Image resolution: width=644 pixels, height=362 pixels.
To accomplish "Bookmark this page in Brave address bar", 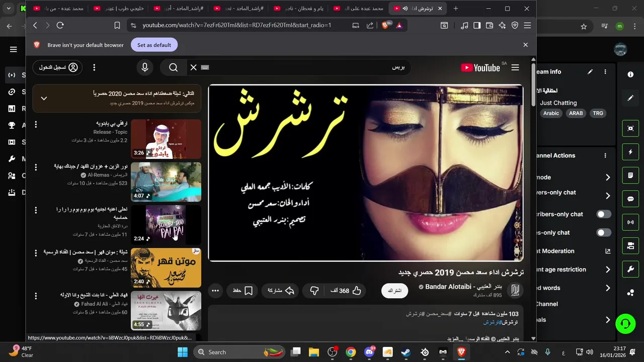I will click(x=117, y=25).
